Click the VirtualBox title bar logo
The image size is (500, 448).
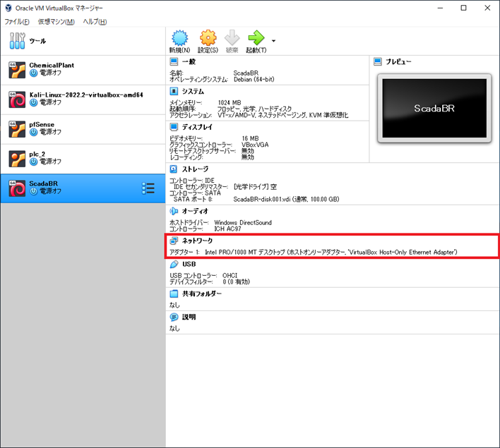click(x=8, y=8)
